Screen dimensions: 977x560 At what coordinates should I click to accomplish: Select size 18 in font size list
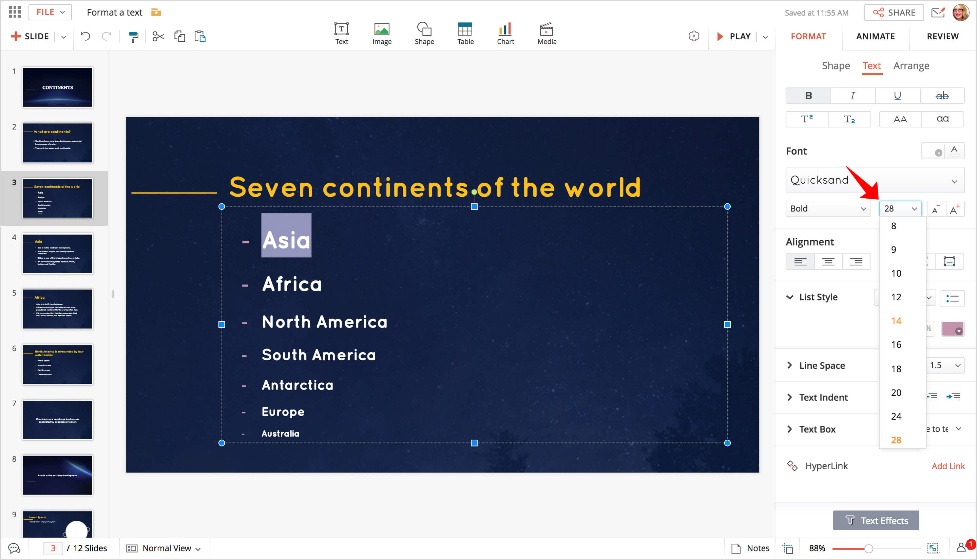click(896, 369)
